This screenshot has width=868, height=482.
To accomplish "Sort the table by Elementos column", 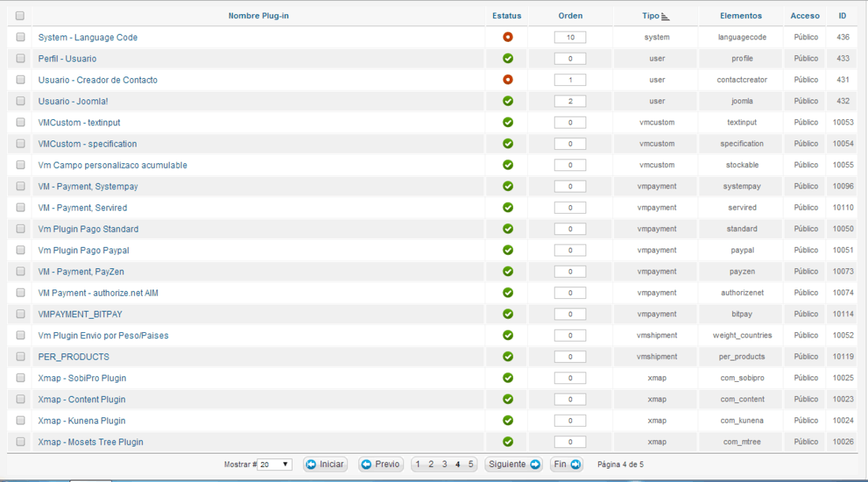I will [741, 16].
